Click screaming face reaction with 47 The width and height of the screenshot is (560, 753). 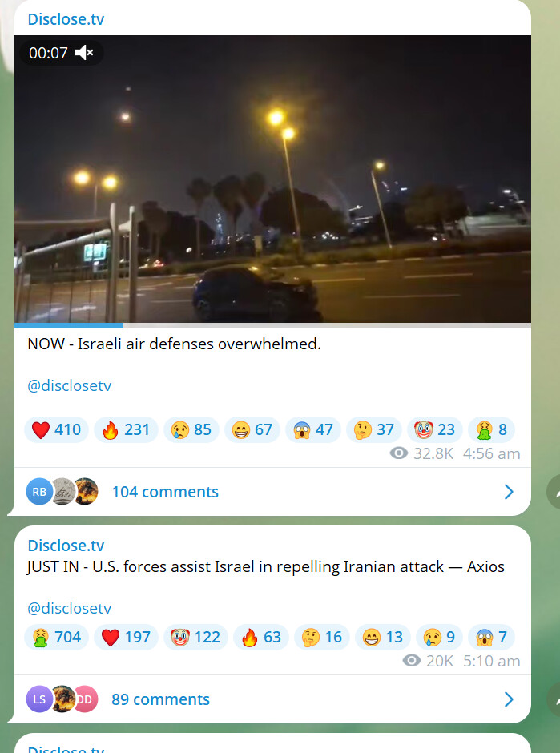[x=313, y=430]
